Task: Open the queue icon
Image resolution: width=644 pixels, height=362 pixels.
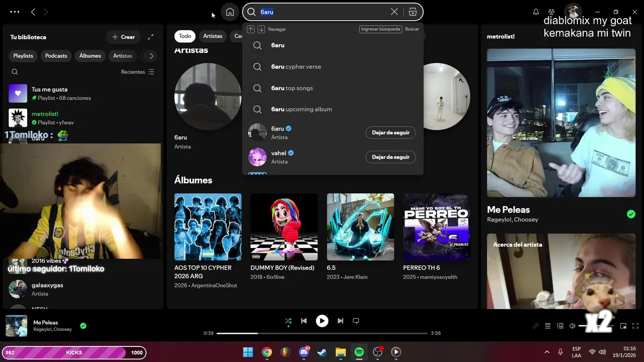Action: point(548,326)
